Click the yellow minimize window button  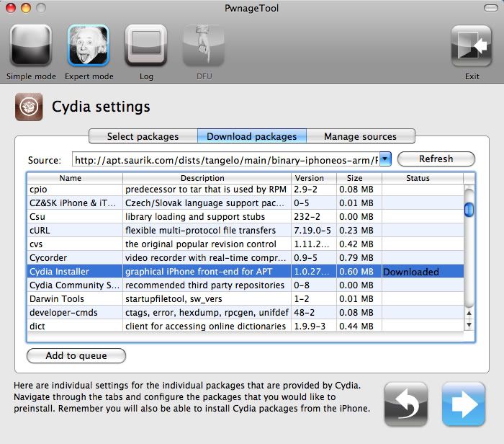click(26, 8)
